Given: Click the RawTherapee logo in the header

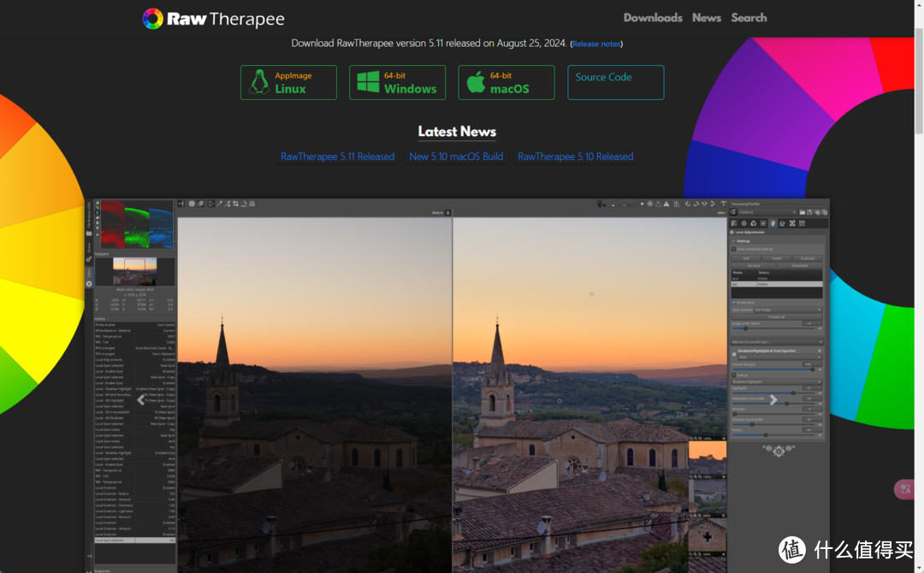Looking at the screenshot, I should point(213,19).
